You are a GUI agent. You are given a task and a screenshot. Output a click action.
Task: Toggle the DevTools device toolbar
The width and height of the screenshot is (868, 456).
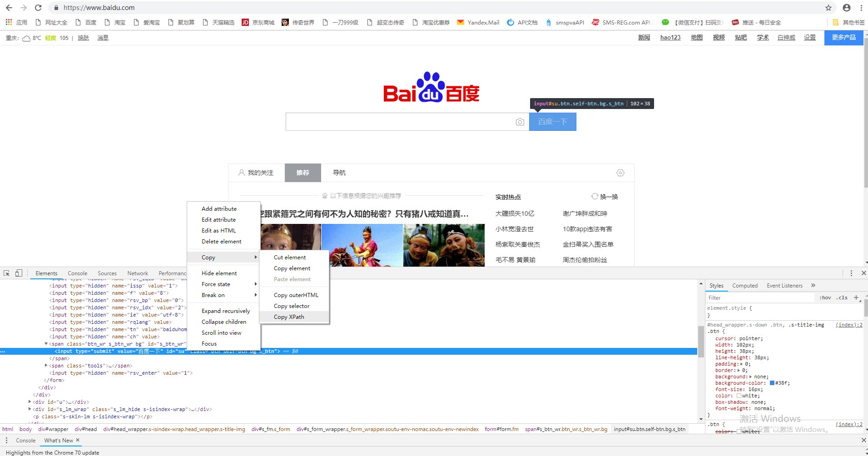[x=19, y=273]
